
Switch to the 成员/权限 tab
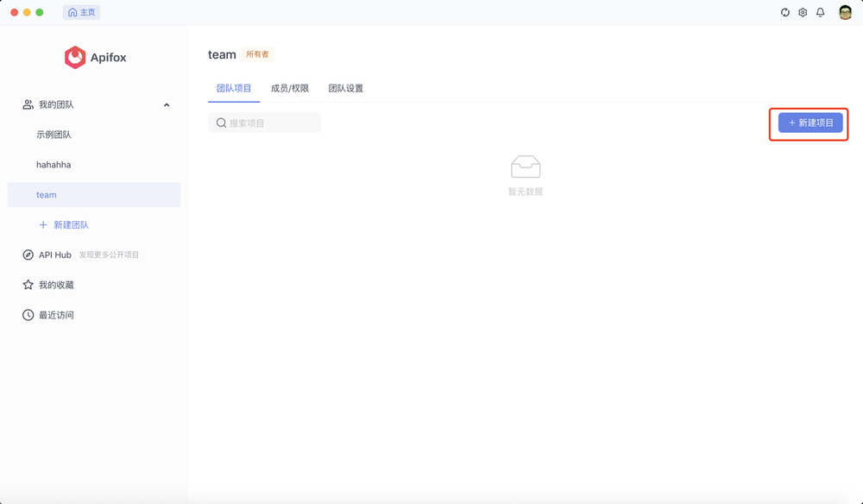(289, 88)
